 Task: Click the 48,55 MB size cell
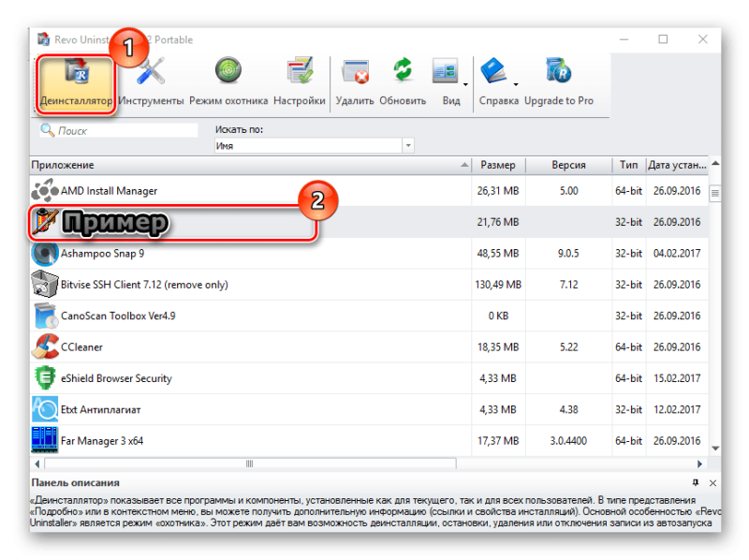[498, 253]
